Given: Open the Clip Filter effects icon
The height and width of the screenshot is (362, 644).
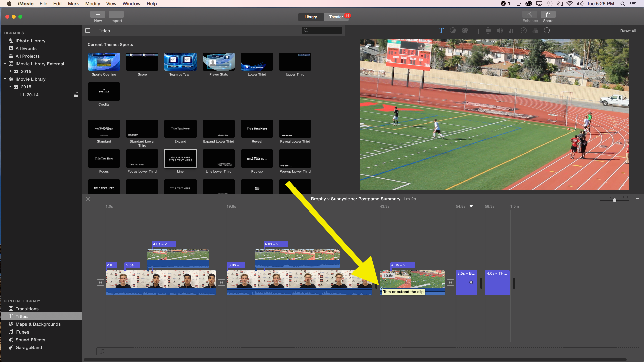Looking at the screenshot, I should pos(536,31).
